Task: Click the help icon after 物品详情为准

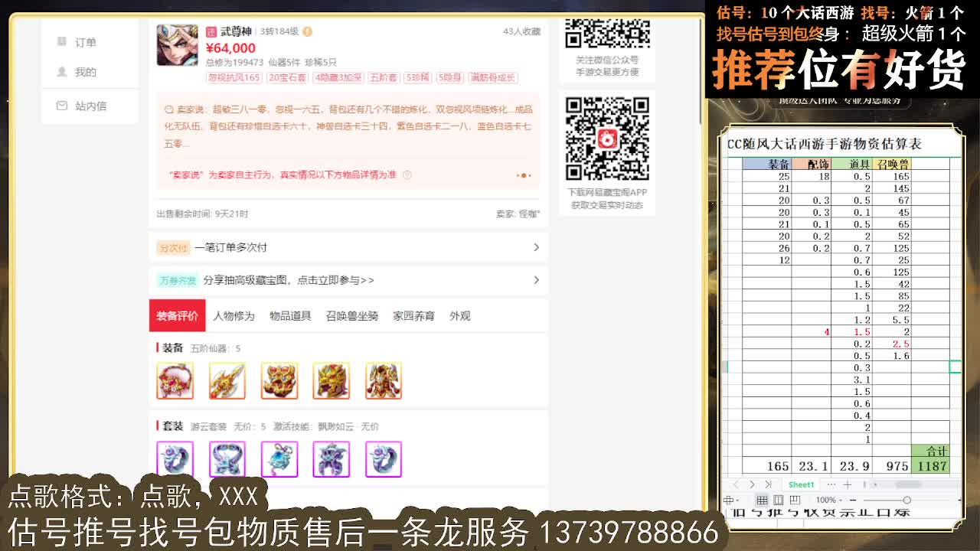Action: tap(407, 174)
